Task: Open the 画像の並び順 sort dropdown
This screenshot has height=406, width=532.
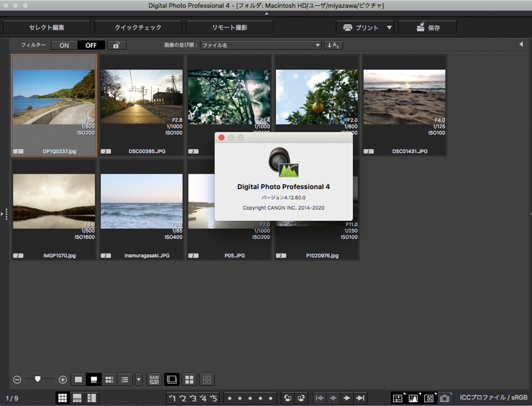Action: click(261, 45)
